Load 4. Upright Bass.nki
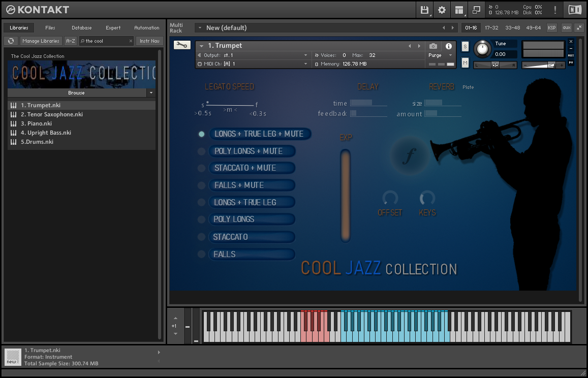Image resolution: width=588 pixels, height=378 pixels. pyautogui.click(x=81, y=133)
